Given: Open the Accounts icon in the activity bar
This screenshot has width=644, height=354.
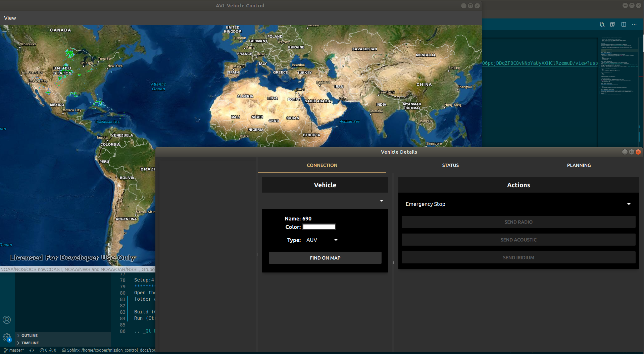Looking at the screenshot, I should pyautogui.click(x=7, y=320).
